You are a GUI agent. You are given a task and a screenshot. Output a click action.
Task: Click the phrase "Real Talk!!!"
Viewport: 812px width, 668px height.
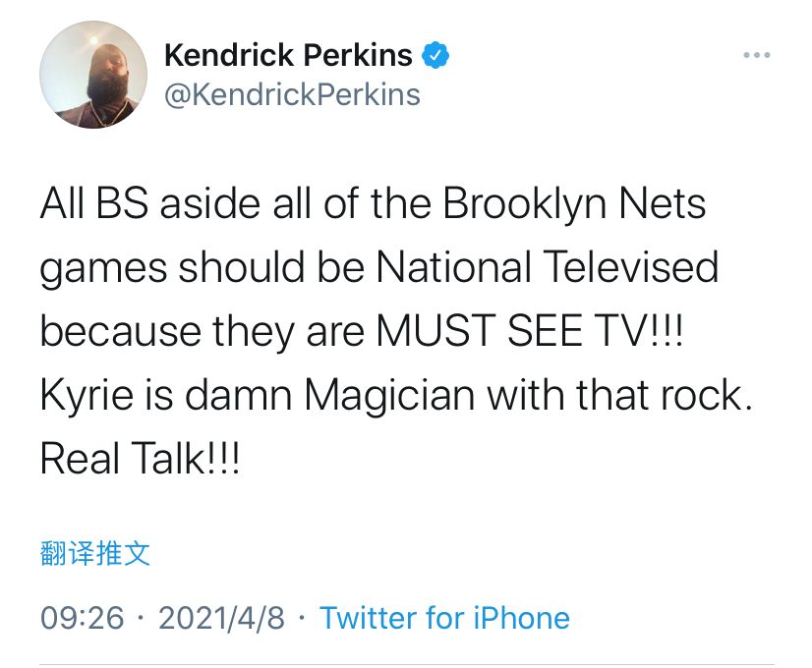(140, 459)
